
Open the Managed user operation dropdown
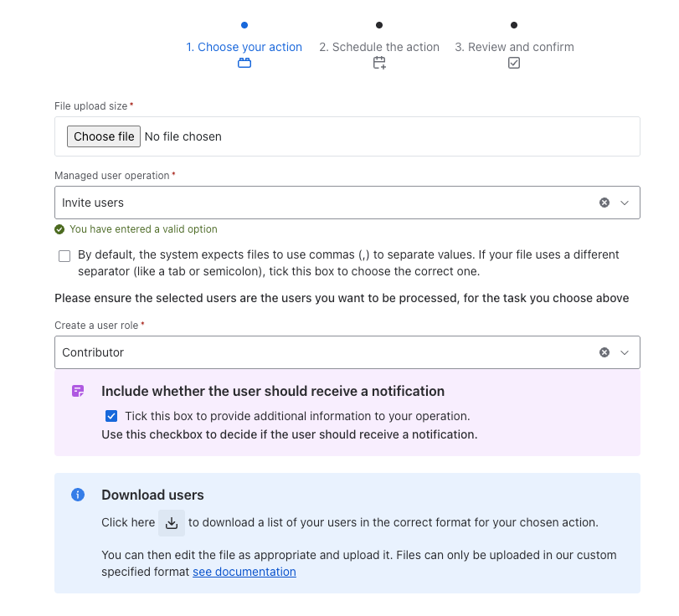click(625, 202)
